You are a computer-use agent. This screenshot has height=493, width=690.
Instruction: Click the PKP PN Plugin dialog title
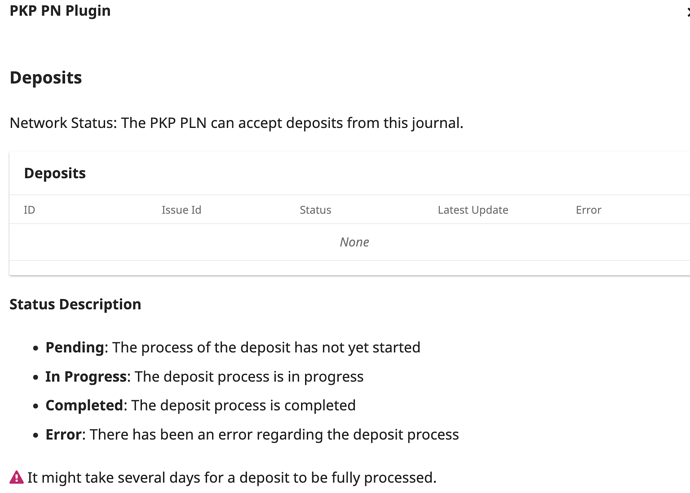tap(60, 11)
